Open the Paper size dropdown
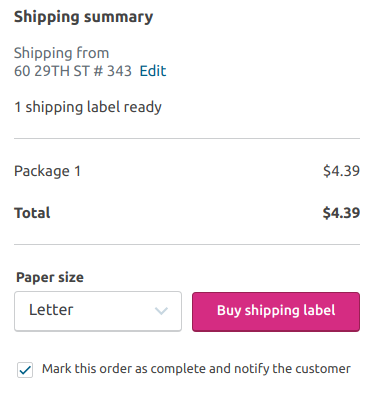Screen dimensions: 391x399 tap(98, 311)
